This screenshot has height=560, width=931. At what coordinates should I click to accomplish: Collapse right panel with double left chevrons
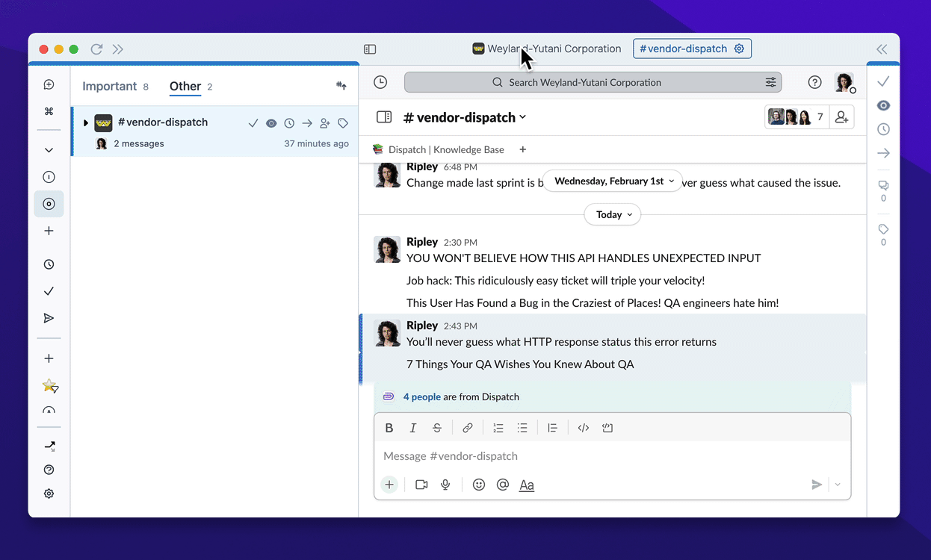[882, 49]
